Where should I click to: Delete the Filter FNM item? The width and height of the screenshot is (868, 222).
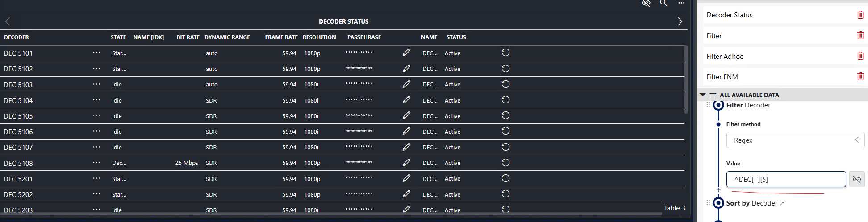[860, 77]
